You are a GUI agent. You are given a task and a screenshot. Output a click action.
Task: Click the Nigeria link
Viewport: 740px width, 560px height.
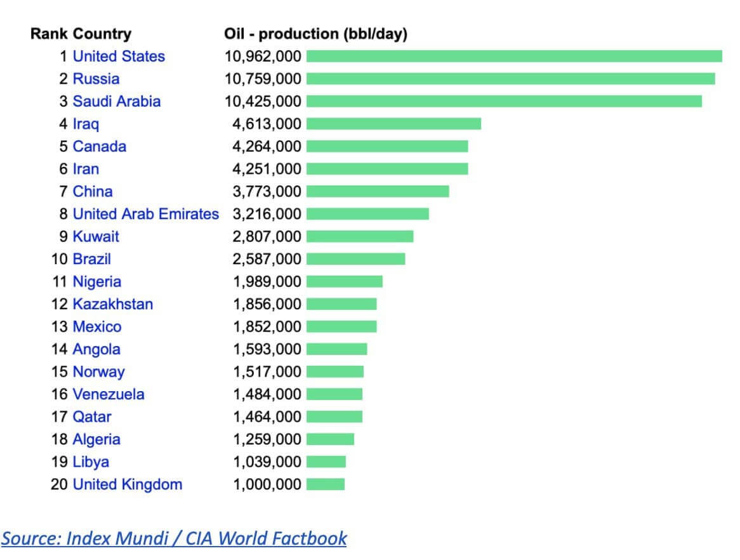click(x=97, y=282)
